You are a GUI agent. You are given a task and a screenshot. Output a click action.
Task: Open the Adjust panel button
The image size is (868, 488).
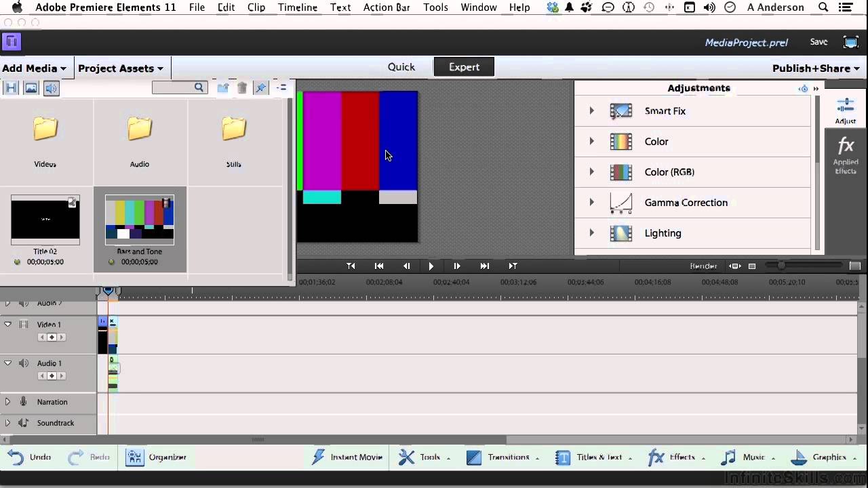point(846,111)
